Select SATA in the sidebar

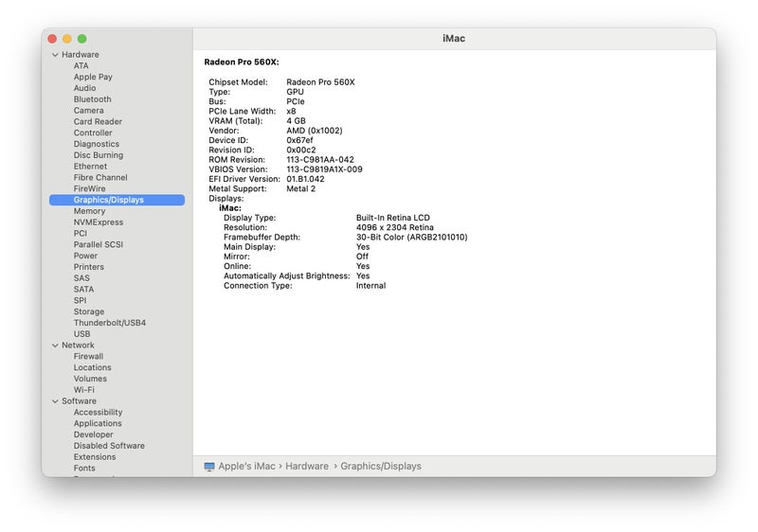point(83,289)
